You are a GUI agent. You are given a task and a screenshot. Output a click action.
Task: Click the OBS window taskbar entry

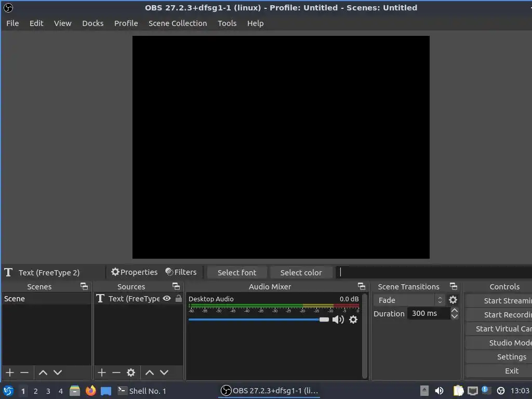(x=270, y=391)
